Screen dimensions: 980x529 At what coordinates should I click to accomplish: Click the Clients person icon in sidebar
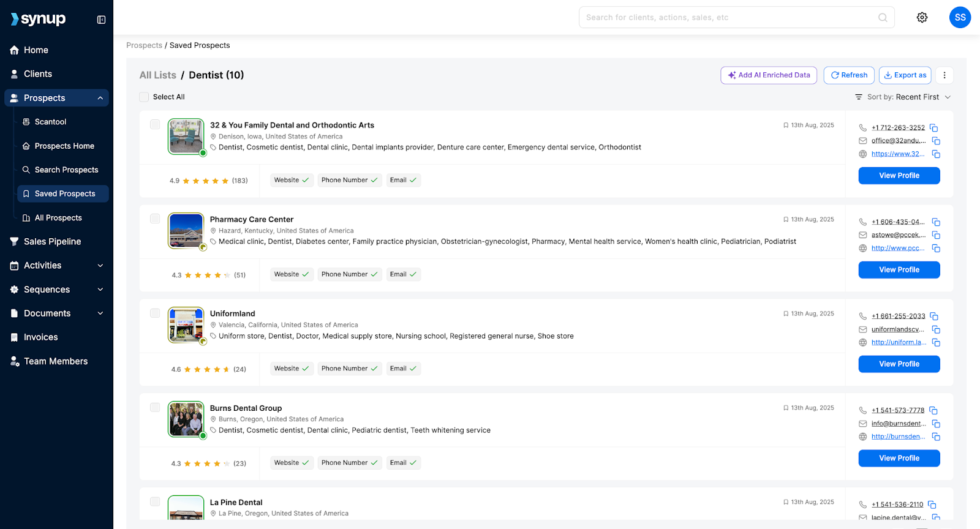[x=14, y=74]
